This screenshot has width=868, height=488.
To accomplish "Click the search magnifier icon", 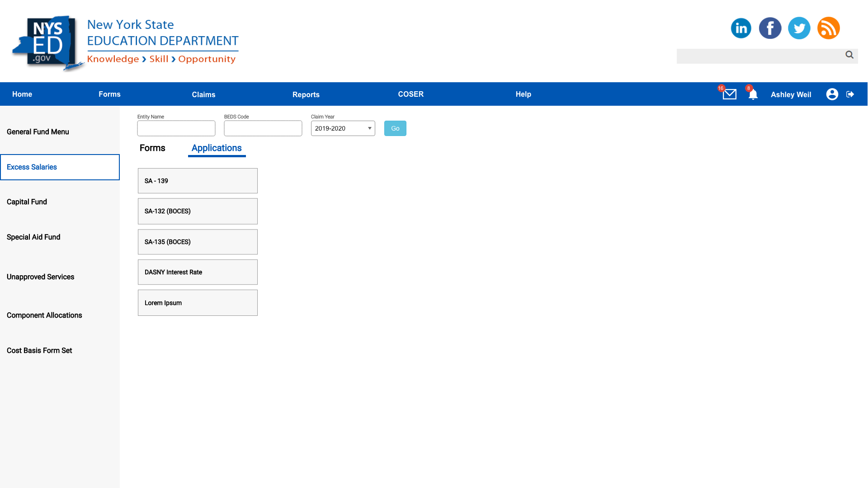I will click(x=849, y=55).
